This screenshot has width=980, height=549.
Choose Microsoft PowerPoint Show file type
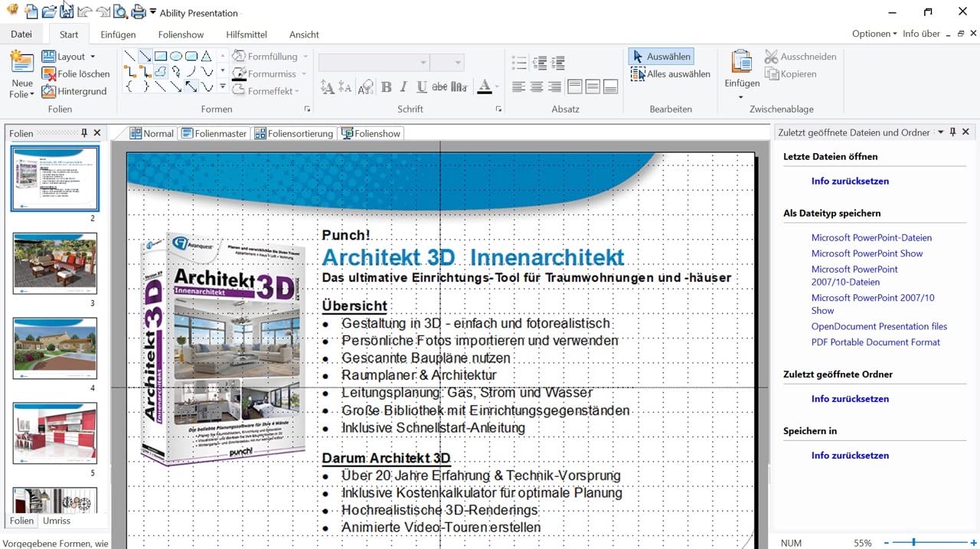pos(867,253)
